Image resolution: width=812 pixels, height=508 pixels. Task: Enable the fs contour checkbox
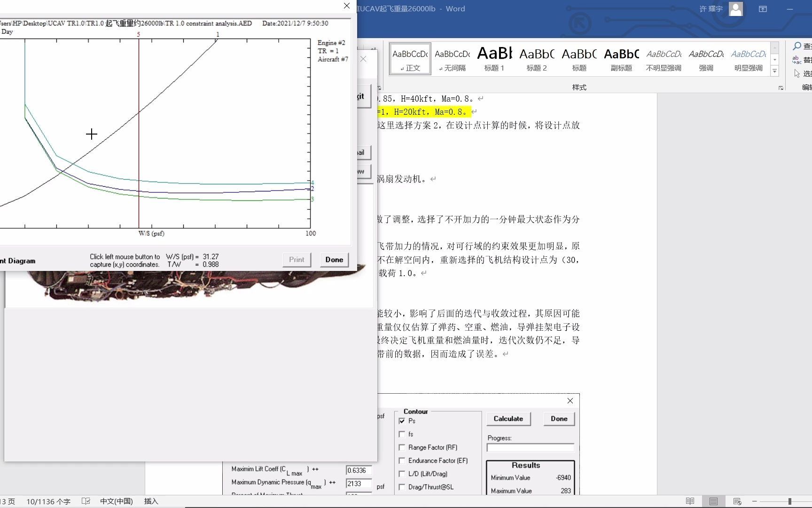402,434
